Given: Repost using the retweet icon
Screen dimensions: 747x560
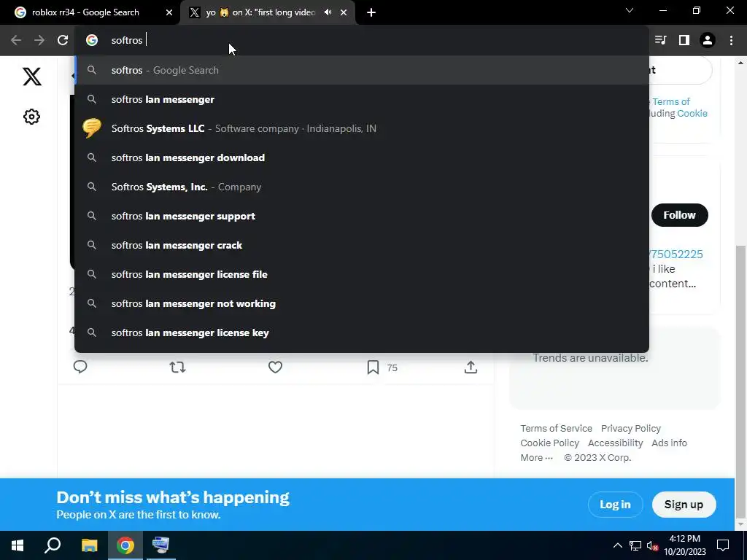Looking at the screenshot, I should [178, 367].
